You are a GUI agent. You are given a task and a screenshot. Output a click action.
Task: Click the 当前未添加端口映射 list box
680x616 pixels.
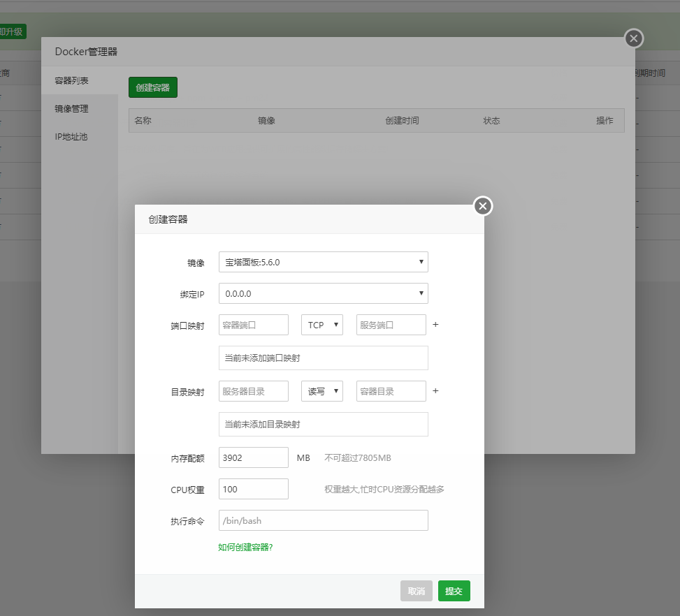[323, 358]
